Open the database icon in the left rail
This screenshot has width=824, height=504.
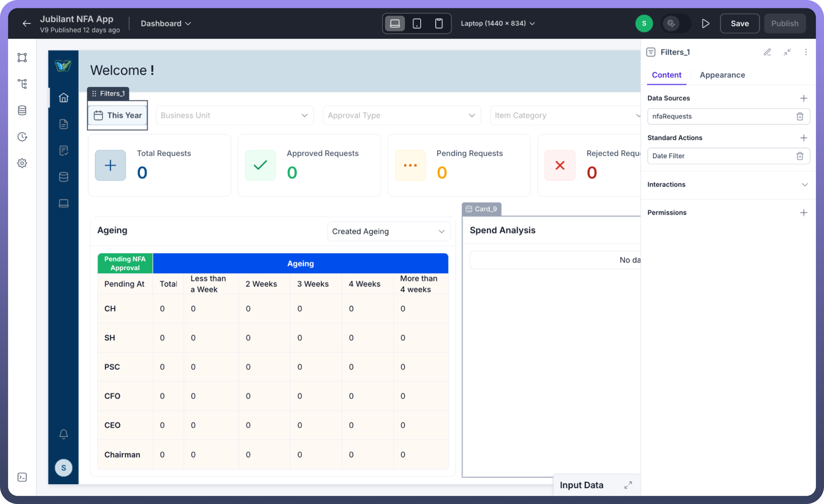tap(22, 110)
